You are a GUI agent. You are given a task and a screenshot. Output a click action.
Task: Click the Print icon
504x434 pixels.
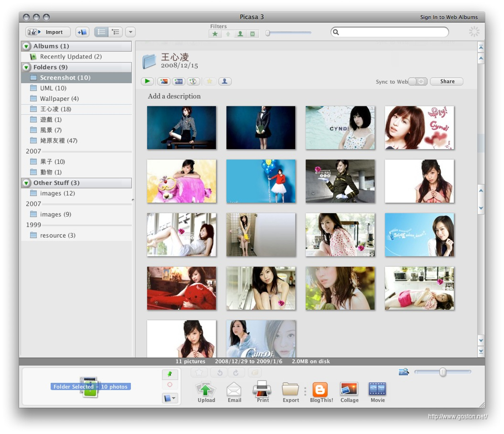point(262,390)
